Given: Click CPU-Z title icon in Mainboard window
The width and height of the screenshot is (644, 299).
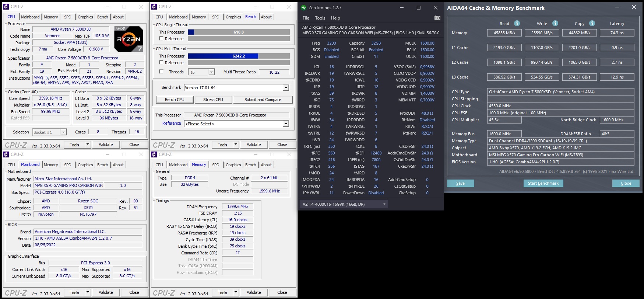Looking at the screenshot, I should (6, 154).
